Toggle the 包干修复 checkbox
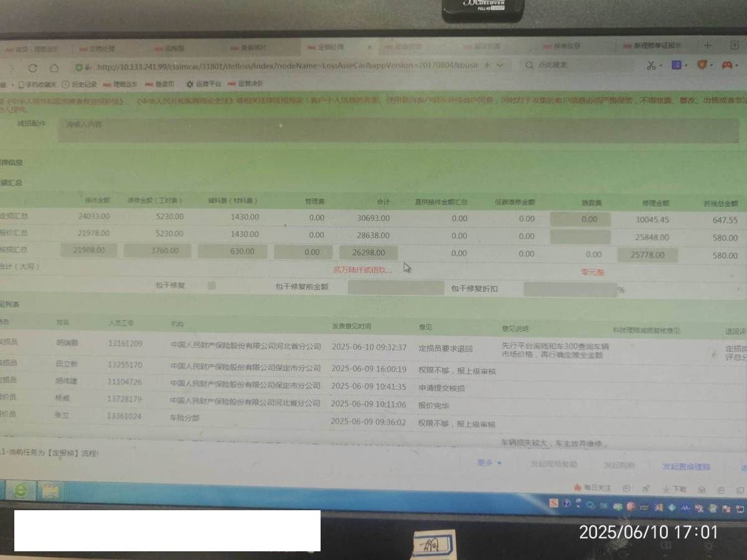The height and width of the screenshot is (560, 747). click(212, 286)
